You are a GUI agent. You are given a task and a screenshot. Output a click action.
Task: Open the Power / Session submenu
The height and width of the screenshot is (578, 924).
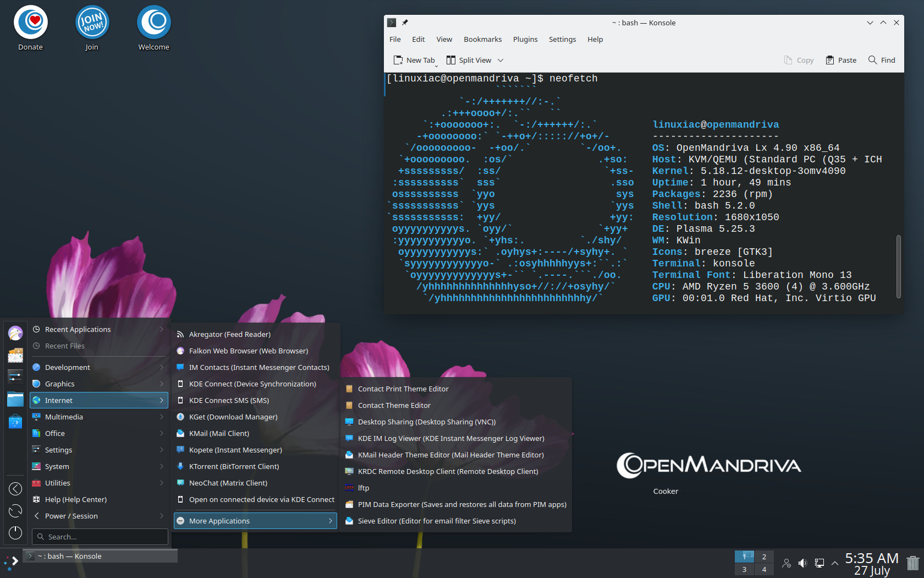[98, 516]
